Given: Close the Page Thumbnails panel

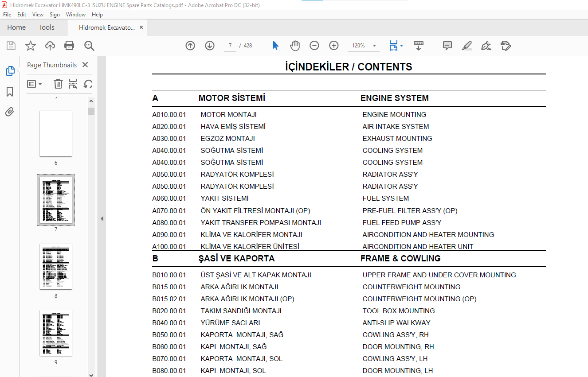Looking at the screenshot, I should coord(85,65).
